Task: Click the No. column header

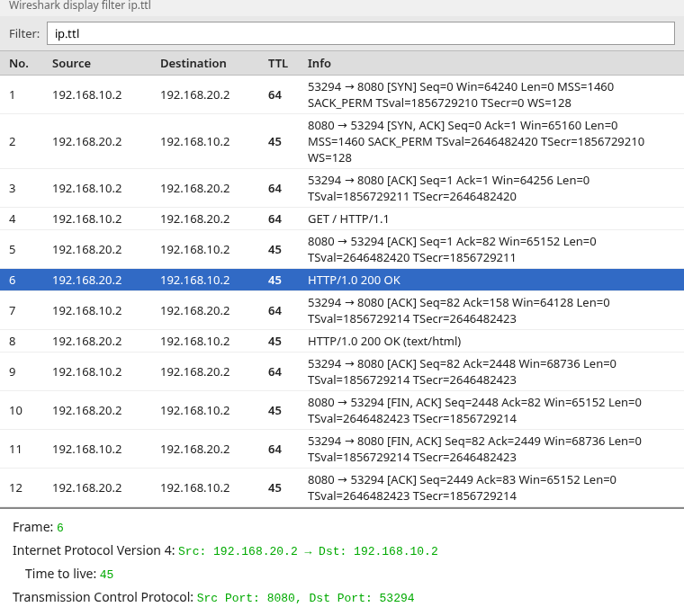Action: pyautogui.click(x=19, y=64)
